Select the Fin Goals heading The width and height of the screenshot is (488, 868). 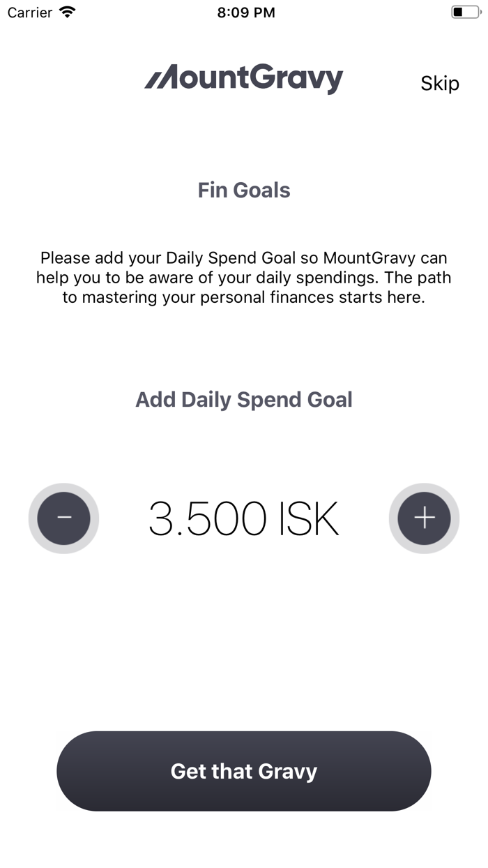(x=244, y=190)
